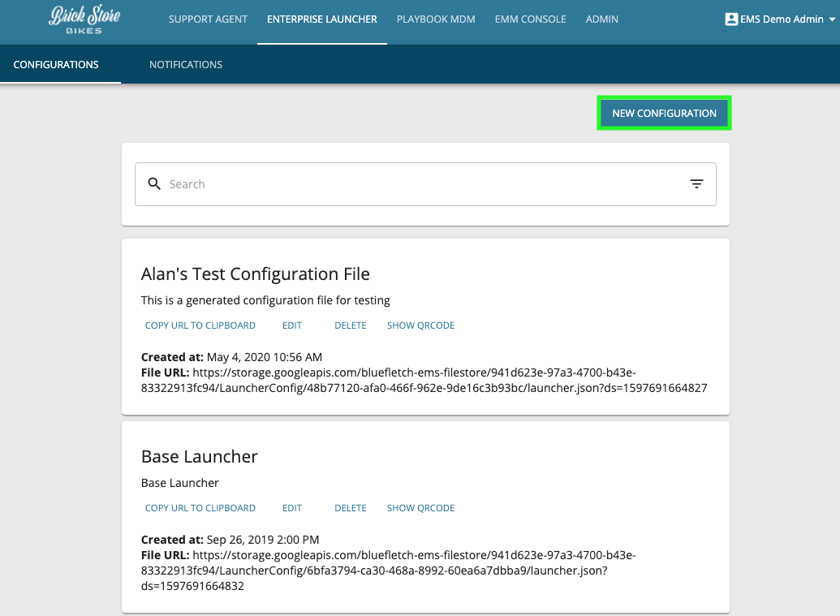Click the File URL of Alan's Test Configuration
This screenshot has width=840, height=616.
point(424,380)
